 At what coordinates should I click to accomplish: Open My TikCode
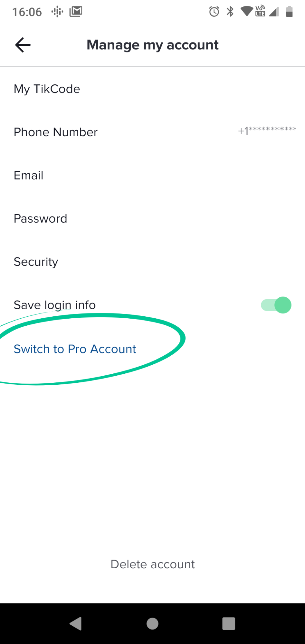pyautogui.click(x=152, y=89)
